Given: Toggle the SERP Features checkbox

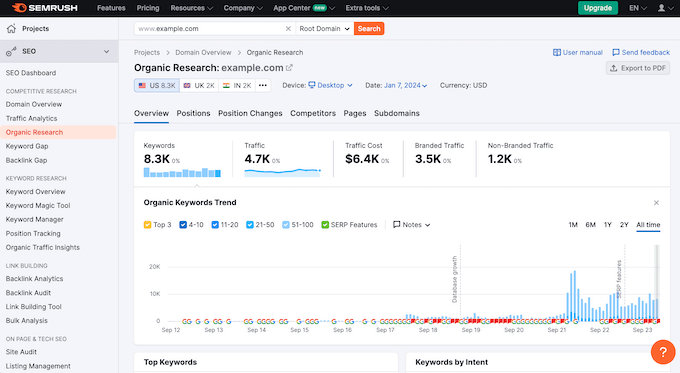Looking at the screenshot, I should coord(325,225).
